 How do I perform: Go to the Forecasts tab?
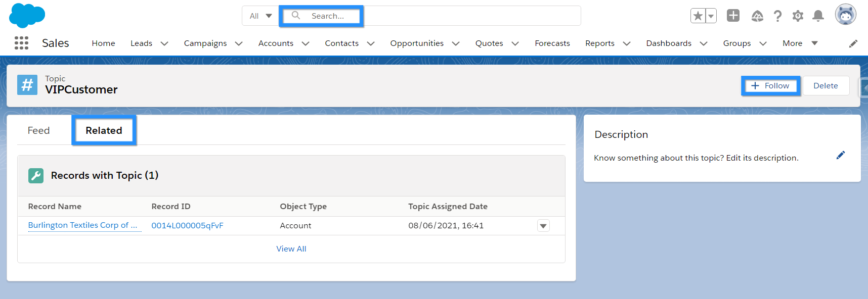(x=552, y=43)
